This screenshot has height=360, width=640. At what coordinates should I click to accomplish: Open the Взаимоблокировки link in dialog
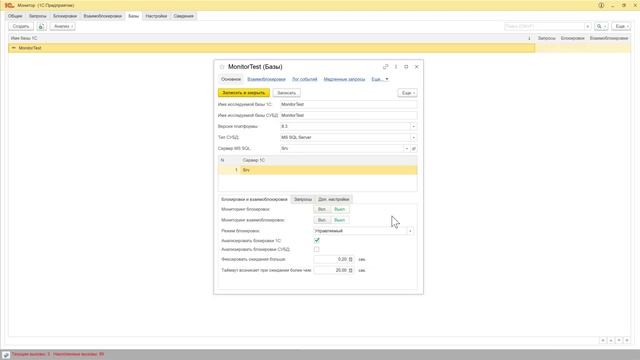267,79
